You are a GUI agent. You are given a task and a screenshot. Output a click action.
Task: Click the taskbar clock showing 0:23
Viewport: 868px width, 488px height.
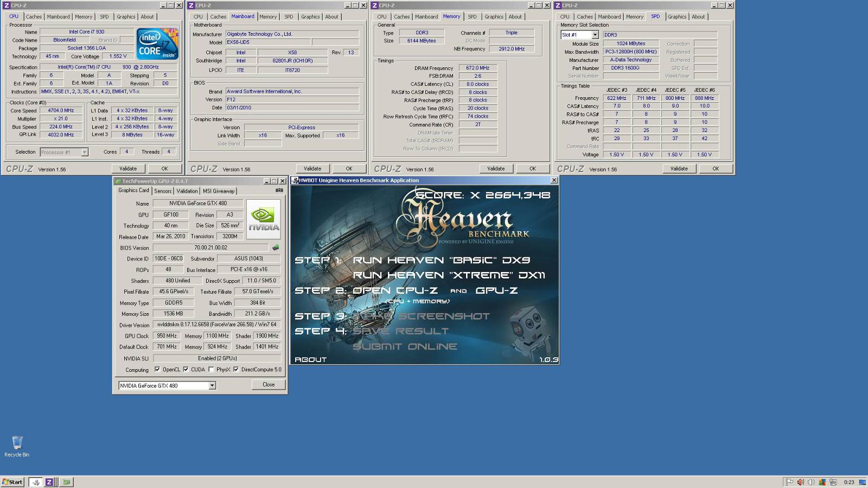[849, 482]
